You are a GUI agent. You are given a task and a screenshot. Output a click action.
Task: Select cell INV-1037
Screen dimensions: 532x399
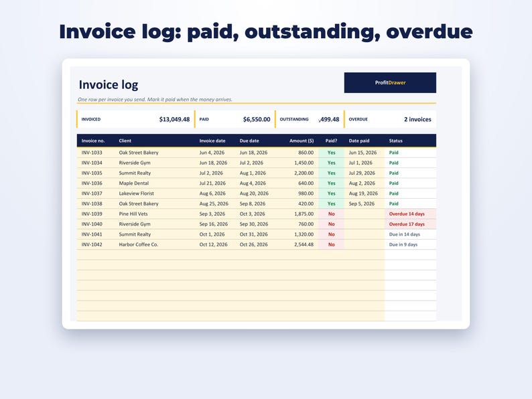[x=92, y=193]
